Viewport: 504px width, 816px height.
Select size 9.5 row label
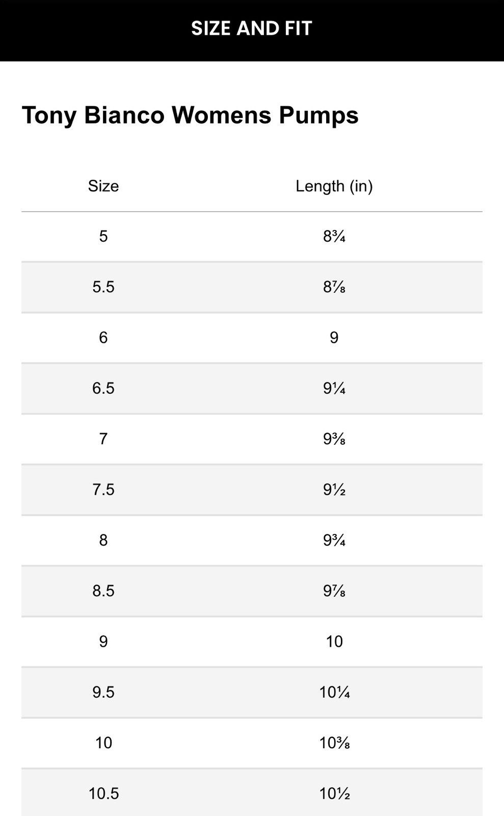point(103,692)
